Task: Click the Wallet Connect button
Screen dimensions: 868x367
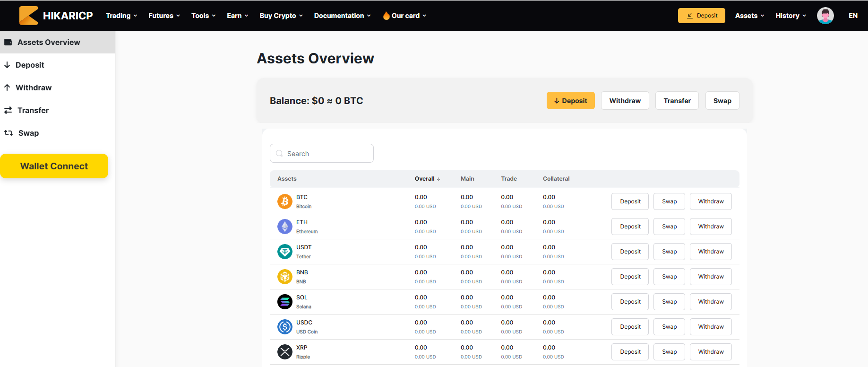Action: [x=54, y=166]
